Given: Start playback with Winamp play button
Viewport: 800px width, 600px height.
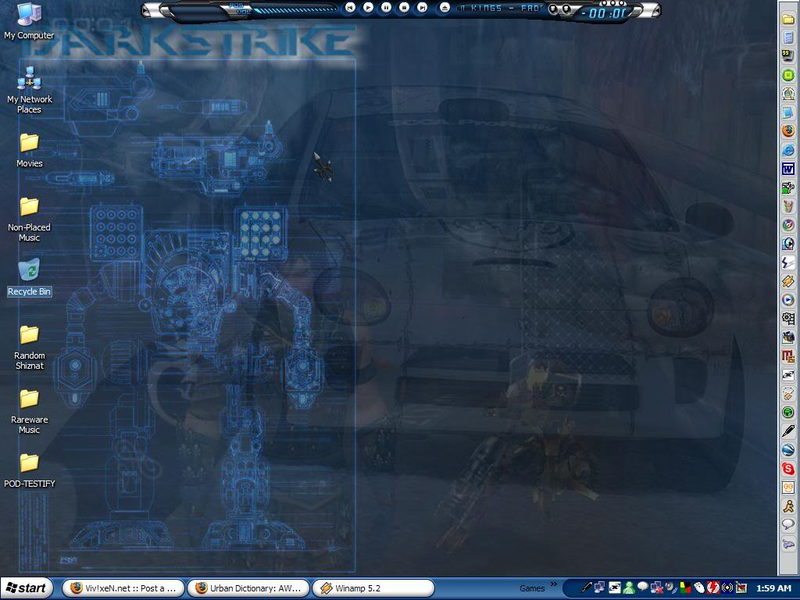Looking at the screenshot, I should coord(367,7).
